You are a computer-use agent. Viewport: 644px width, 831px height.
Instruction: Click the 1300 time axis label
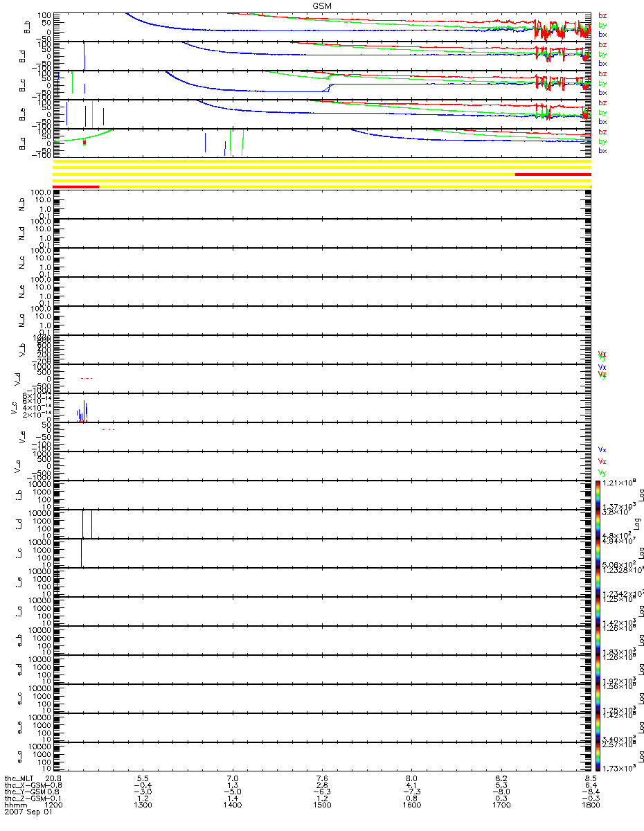143,806
